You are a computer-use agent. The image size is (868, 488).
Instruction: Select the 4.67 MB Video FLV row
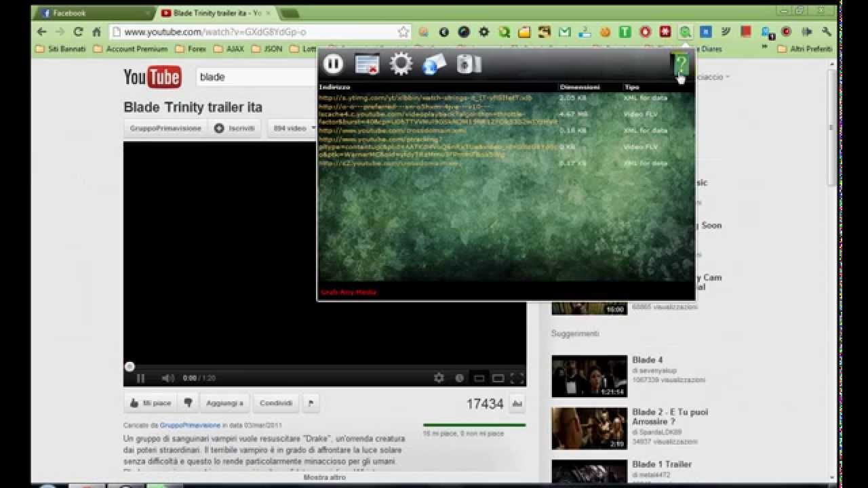(x=506, y=114)
